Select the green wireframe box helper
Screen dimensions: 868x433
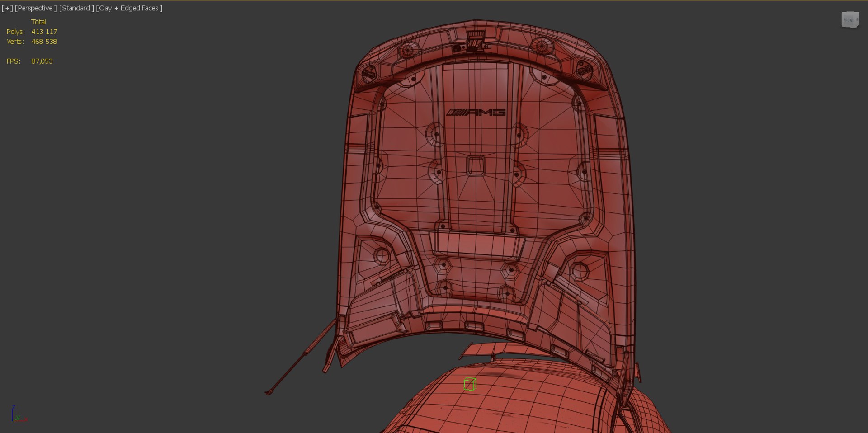(470, 384)
